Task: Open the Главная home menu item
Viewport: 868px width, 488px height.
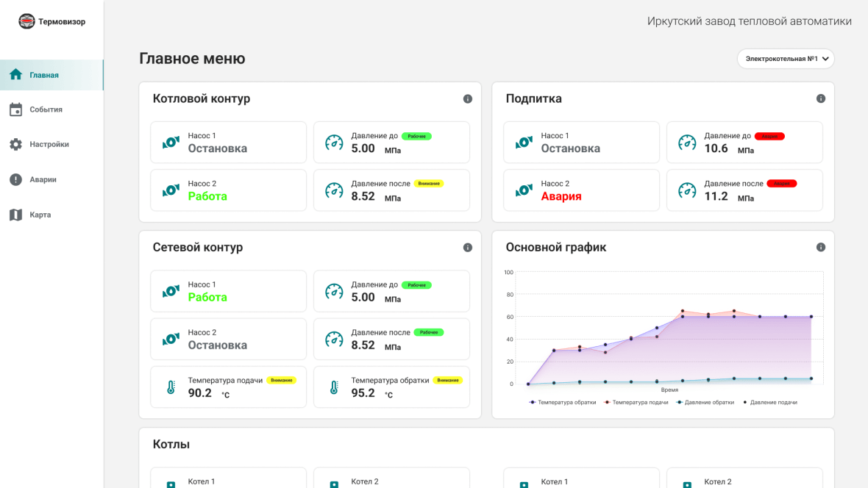Action: click(x=44, y=75)
